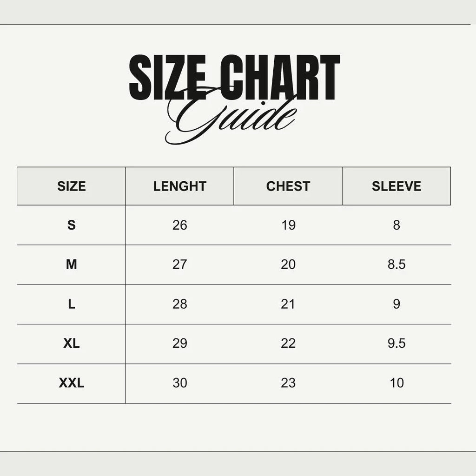Select sleeve value 8.5 for size M

coord(397,265)
